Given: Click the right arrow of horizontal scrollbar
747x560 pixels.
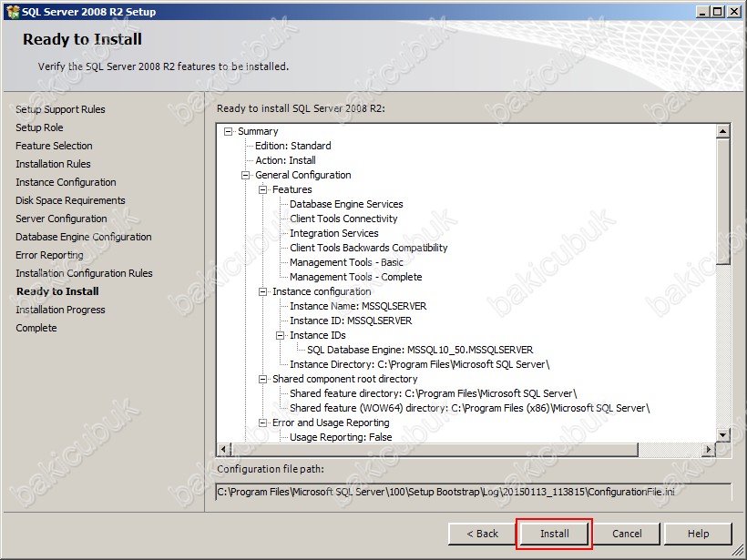Looking at the screenshot, I should tap(709, 449).
